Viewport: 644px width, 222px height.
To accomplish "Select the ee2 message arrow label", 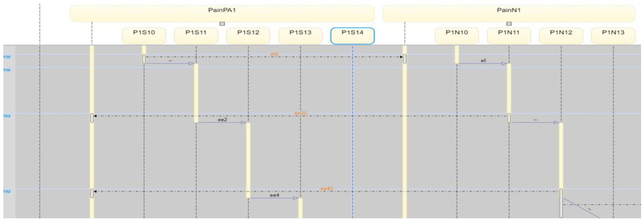I will [222, 120].
